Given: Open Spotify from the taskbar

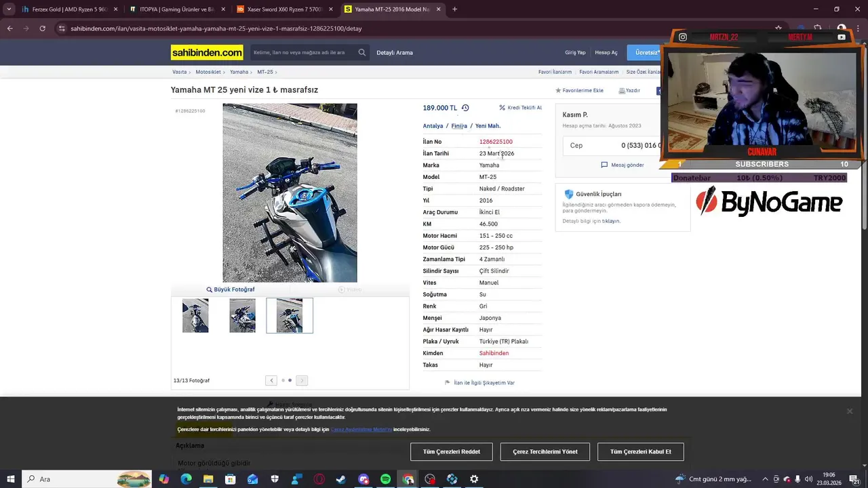Looking at the screenshot, I should click(x=385, y=479).
